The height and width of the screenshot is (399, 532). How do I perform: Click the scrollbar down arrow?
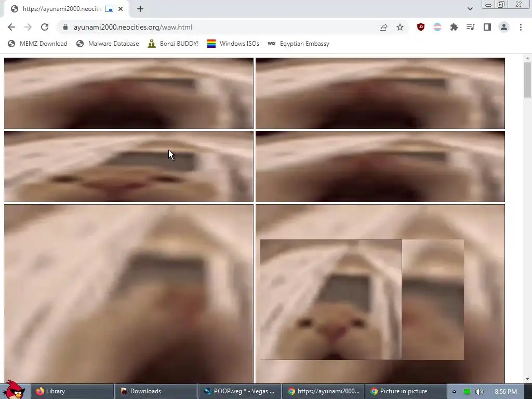[x=527, y=379]
